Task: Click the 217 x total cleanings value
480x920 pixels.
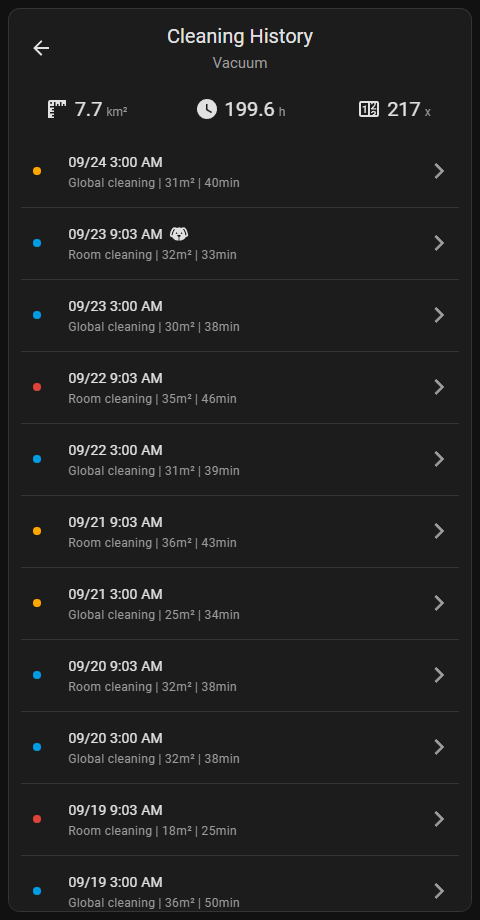Action: click(x=408, y=110)
